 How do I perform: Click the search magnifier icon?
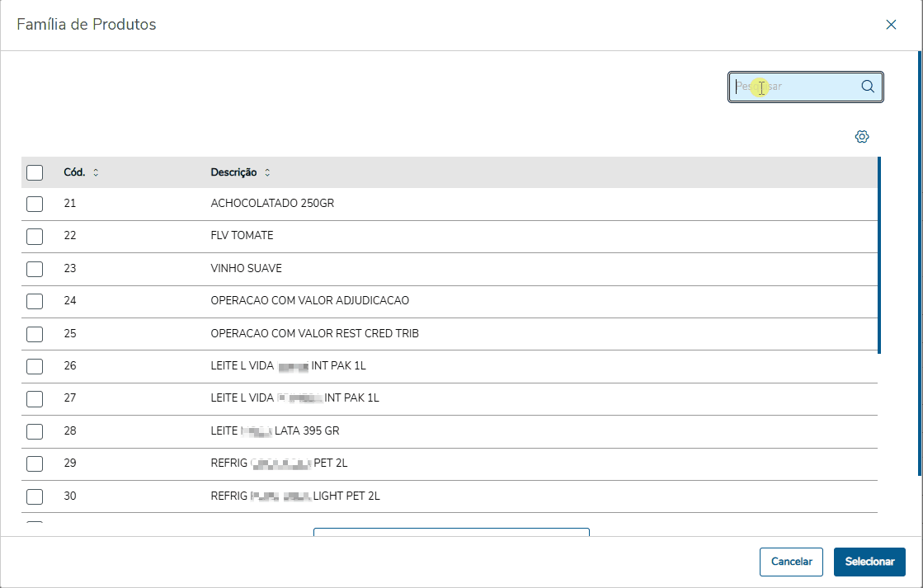[x=868, y=87]
